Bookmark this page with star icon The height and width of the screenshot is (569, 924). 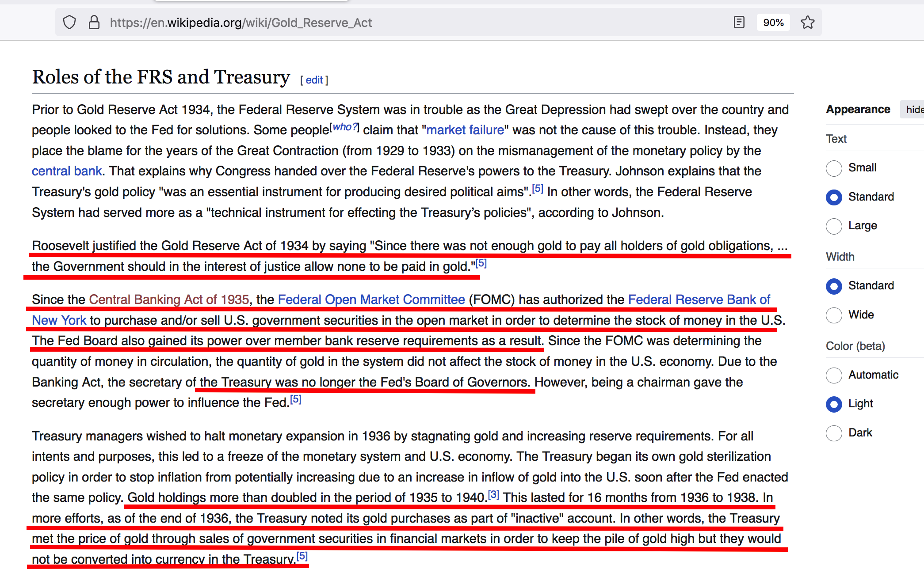[x=807, y=23]
